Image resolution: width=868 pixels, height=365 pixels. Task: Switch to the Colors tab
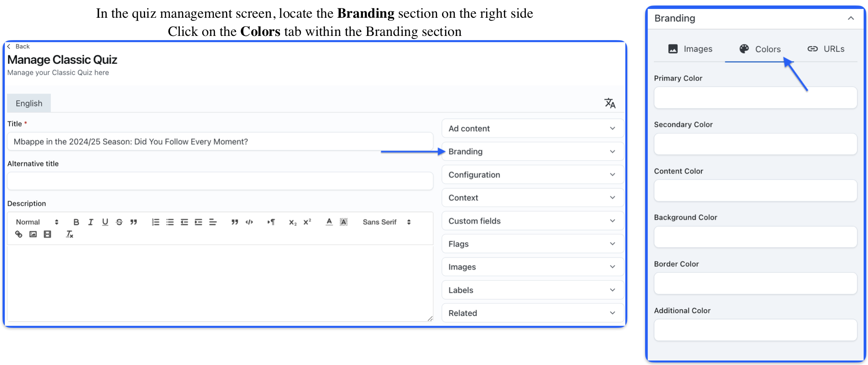[760, 49]
